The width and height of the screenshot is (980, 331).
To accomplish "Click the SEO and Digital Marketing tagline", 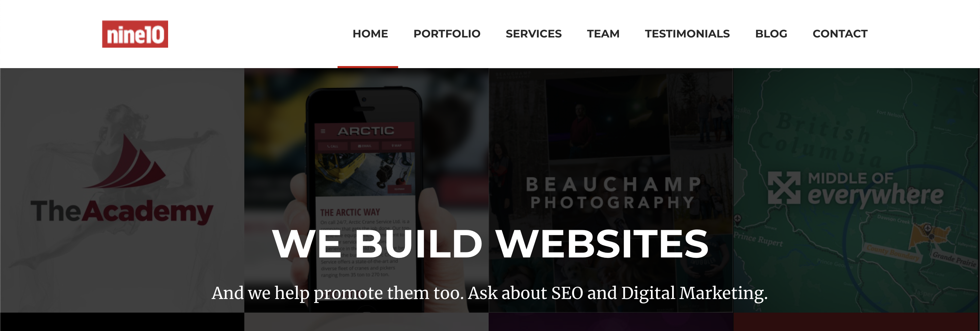I will point(490,293).
